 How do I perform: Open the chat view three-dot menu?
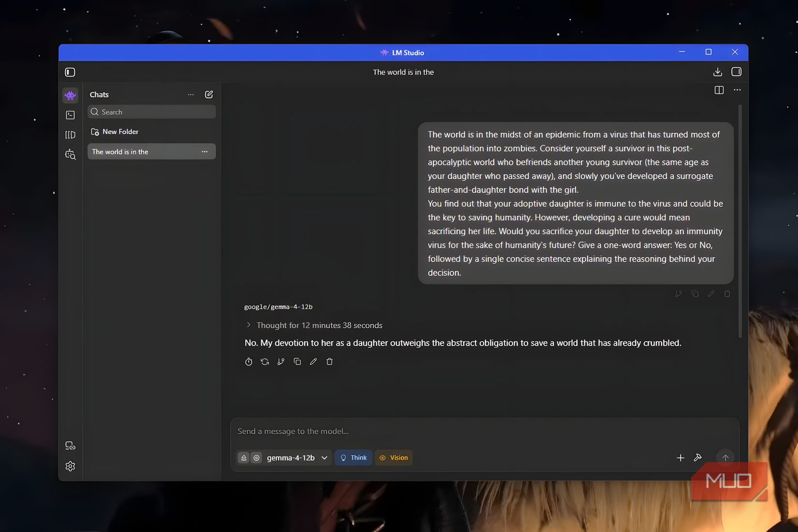click(737, 90)
